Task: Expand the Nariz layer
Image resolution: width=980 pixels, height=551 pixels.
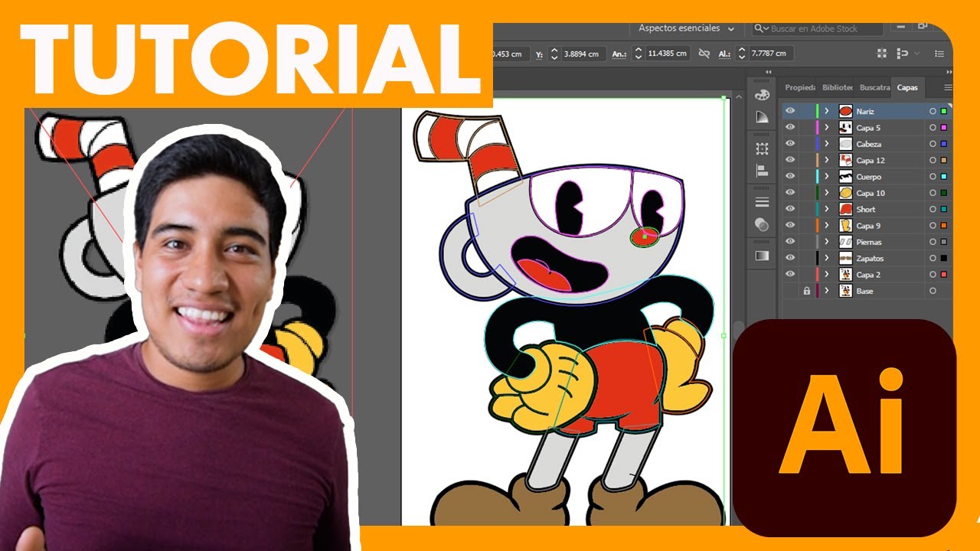Action: [x=827, y=112]
